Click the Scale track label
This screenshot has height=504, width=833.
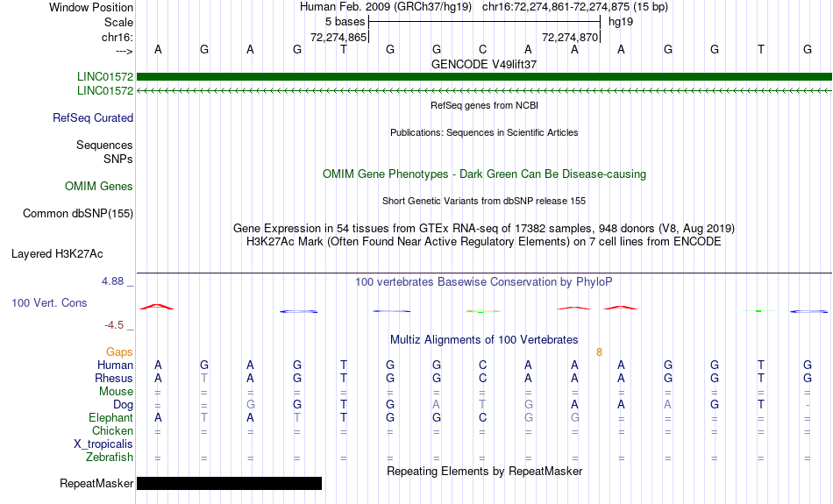click(x=118, y=22)
